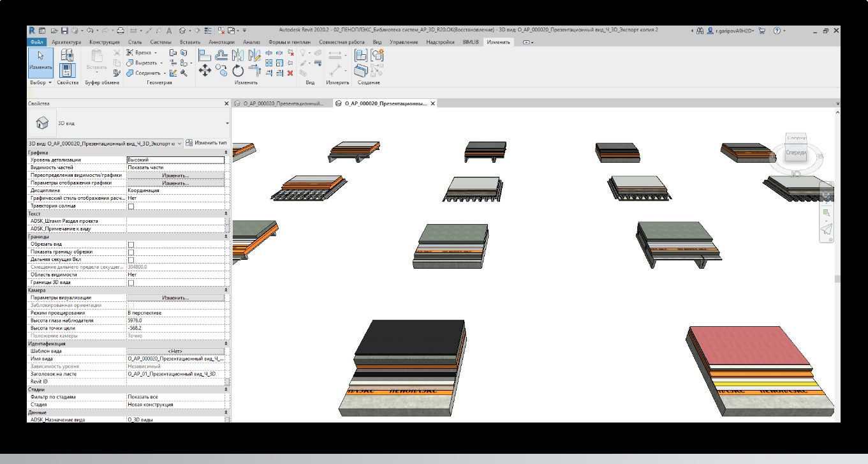Collapse the Текст properties section

click(226, 214)
